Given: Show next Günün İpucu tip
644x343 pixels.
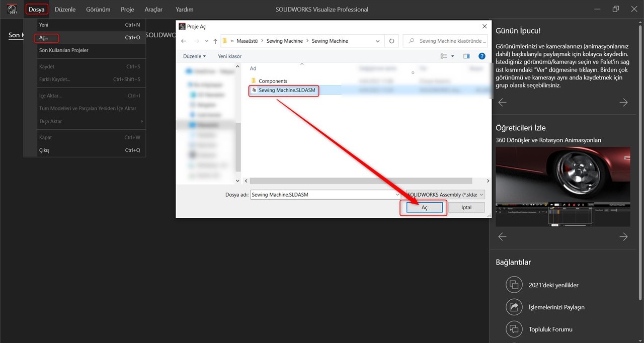Looking at the screenshot, I should tap(624, 103).
